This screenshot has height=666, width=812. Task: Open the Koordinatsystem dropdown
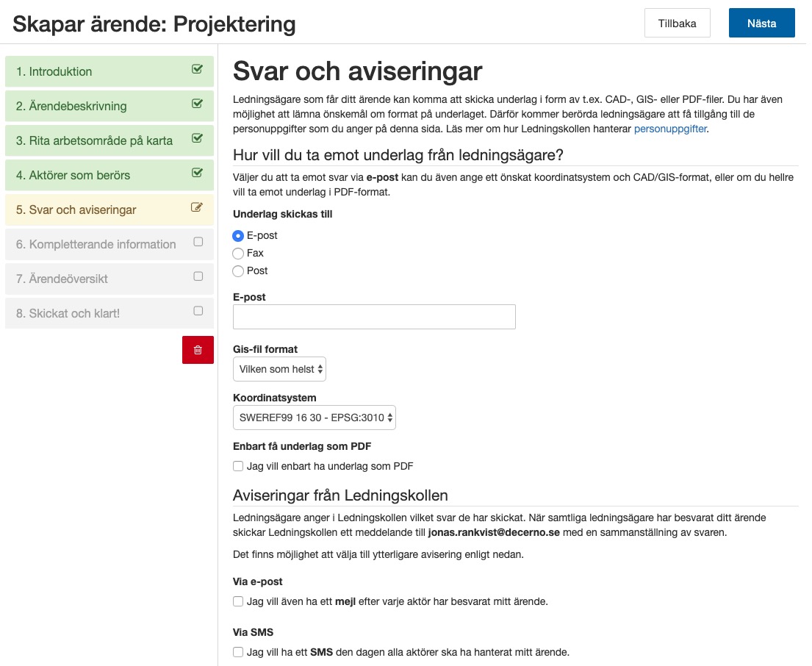[314, 417]
